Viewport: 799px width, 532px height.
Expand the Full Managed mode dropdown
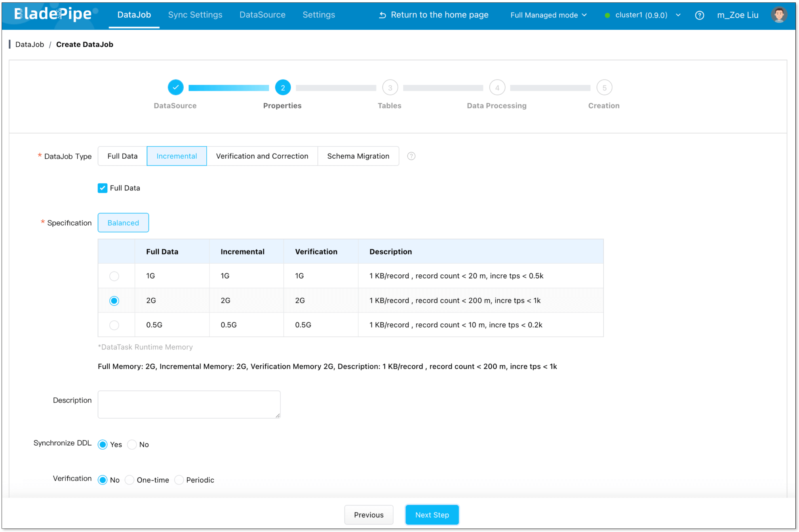548,15
